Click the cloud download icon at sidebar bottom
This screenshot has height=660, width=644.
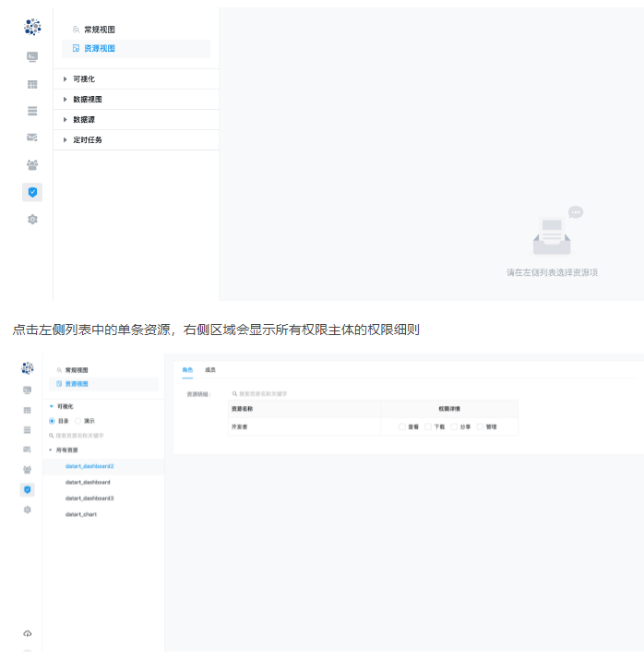click(28, 633)
